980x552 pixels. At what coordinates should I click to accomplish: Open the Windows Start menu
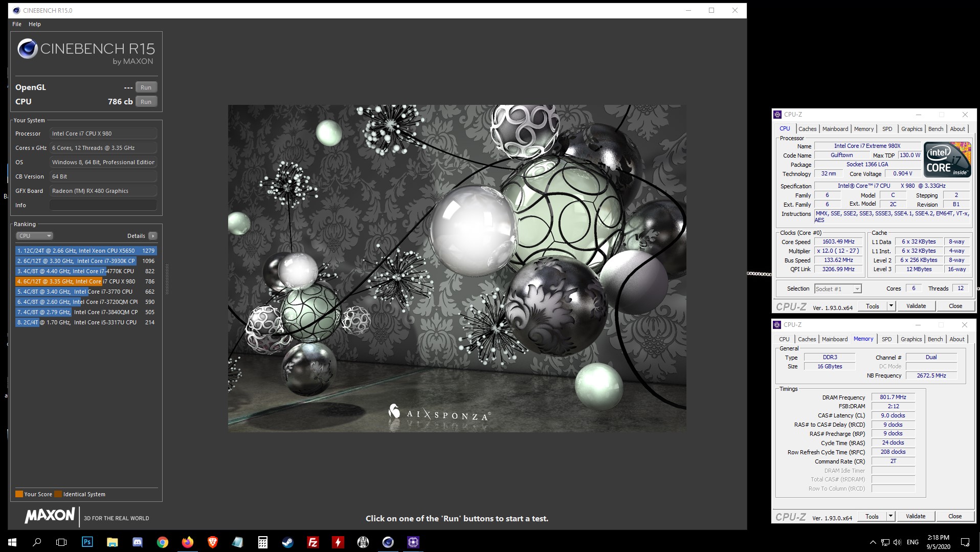[12, 542]
